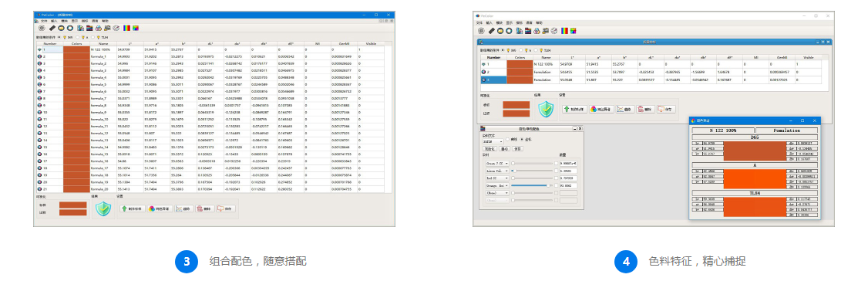Open the second menu bar item in left PeColor window
868x288 pixels.
click(x=54, y=21)
